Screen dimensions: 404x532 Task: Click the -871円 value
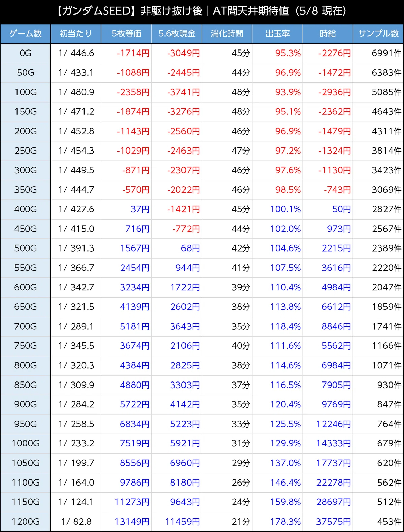136,170
